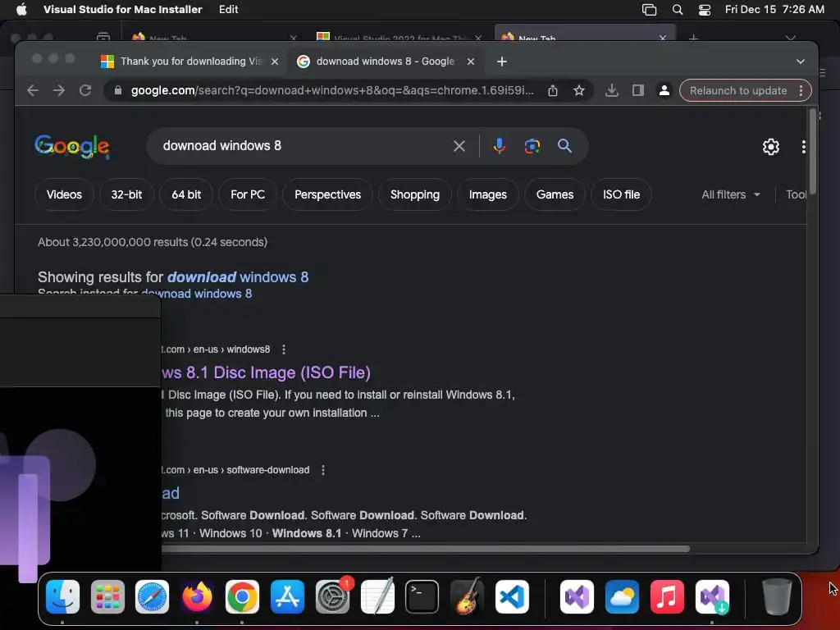Expand the All filters dropdown
The height and width of the screenshot is (630, 840).
[731, 194]
